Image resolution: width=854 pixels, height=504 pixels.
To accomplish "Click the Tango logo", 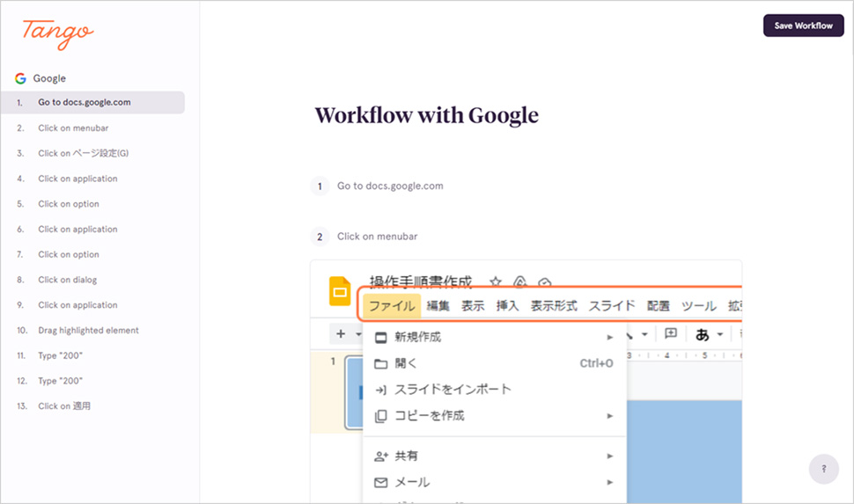I will pyautogui.click(x=57, y=33).
